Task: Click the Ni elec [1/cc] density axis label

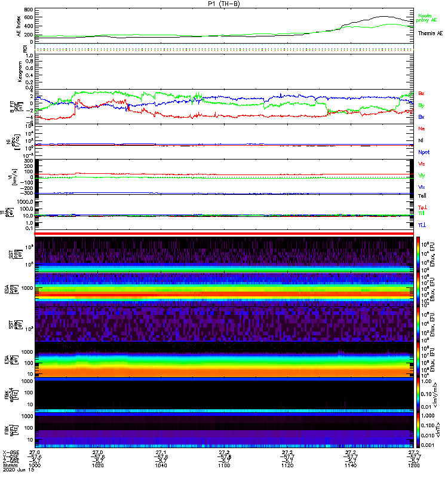Action: 13,141
